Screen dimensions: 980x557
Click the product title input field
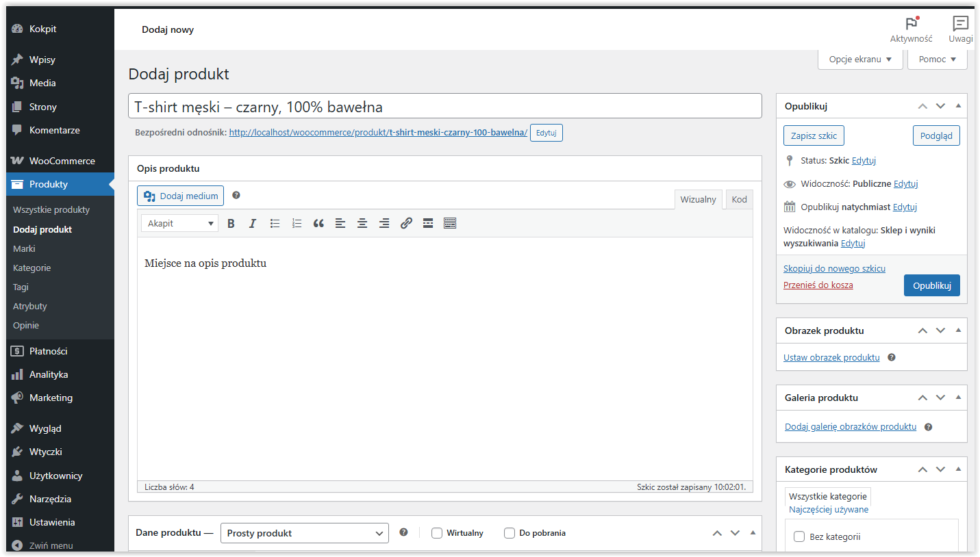(444, 106)
